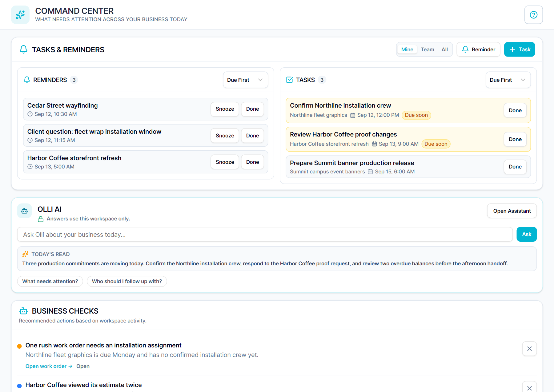Image resolution: width=554 pixels, height=392 pixels.
Task: Click the bell icon beside Tasks & Reminders
Action: click(x=24, y=49)
